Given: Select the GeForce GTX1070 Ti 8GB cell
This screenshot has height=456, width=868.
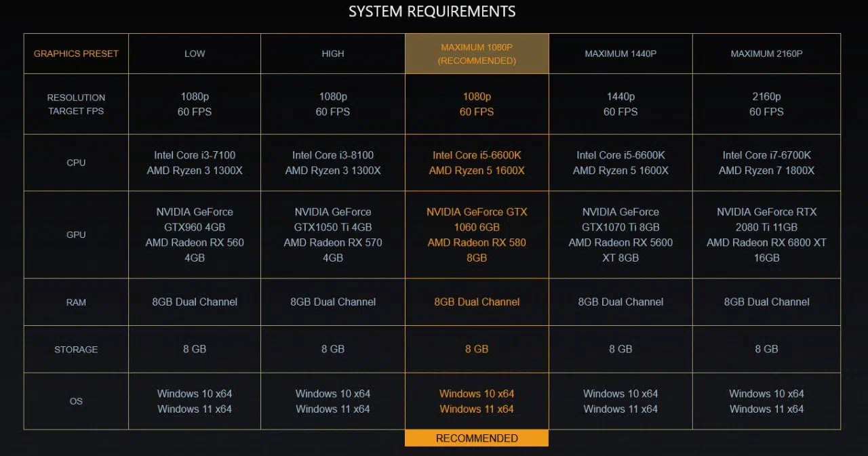Looking at the screenshot, I should click(x=620, y=234).
